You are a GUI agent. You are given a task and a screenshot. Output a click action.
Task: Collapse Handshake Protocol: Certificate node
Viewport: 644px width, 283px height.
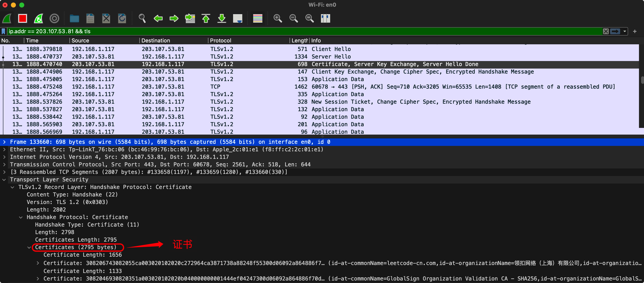click(21, 217)
